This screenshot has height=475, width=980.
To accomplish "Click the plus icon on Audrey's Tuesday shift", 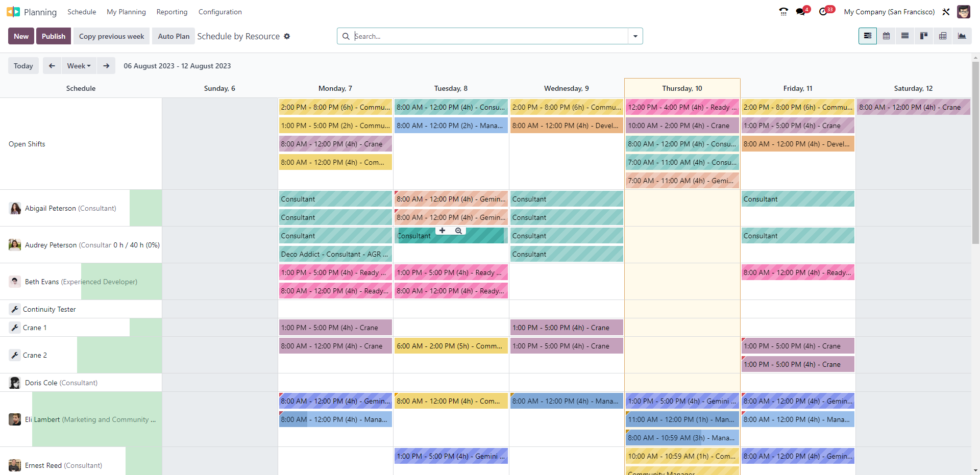I will [442, 231].
